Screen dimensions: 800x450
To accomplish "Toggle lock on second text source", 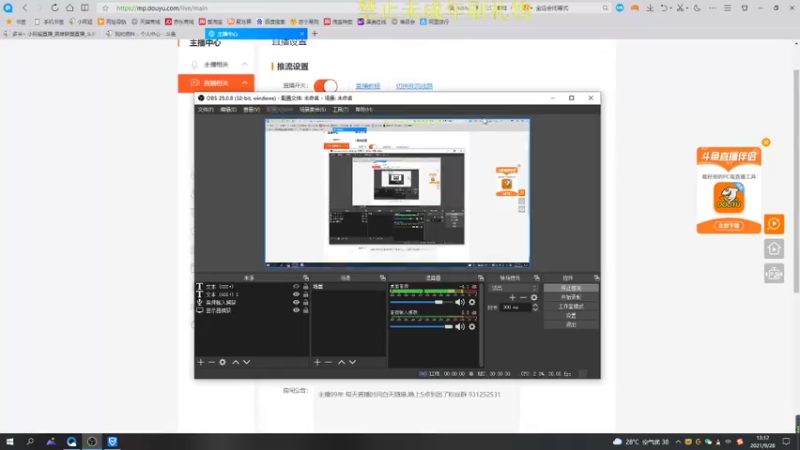I will tap(306, 294).
